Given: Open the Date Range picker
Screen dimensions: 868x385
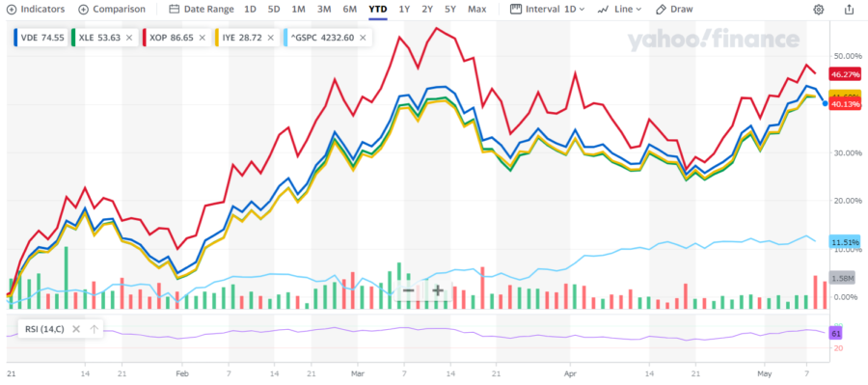Looking at the screenshot, I should click(202, 10).
